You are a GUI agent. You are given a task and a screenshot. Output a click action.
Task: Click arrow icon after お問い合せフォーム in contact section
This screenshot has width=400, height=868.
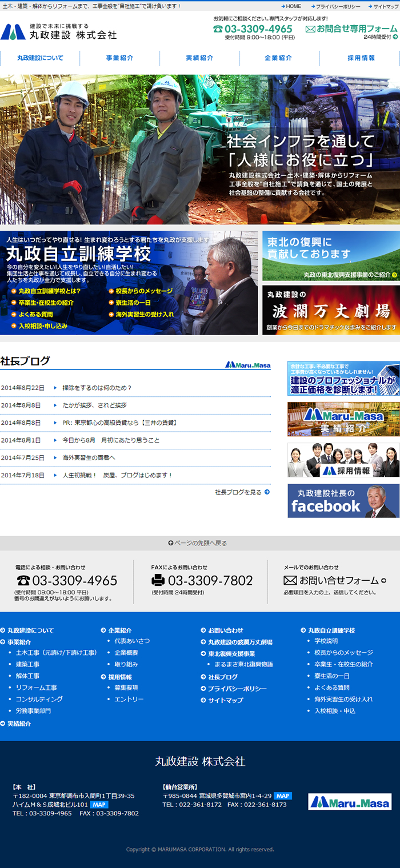pyautogui.click(x=383, y=581)
